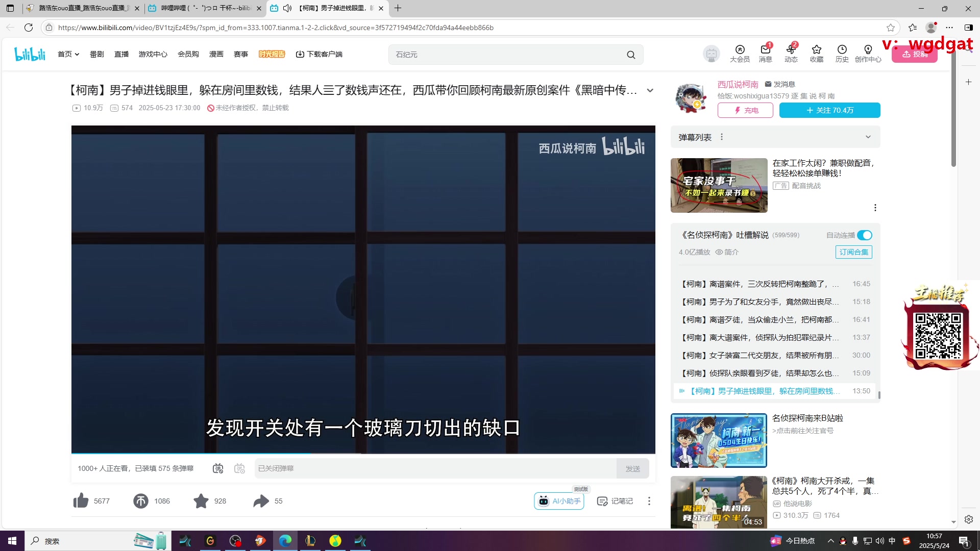
Task: Expand the 弹幕列表 panel
Action: coord(868,137)
